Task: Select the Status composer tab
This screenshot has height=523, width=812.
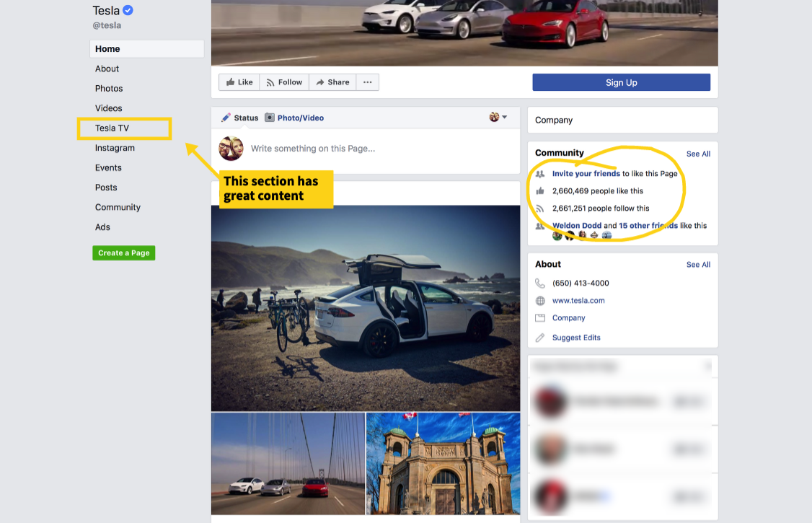Action: click(239, 118)
